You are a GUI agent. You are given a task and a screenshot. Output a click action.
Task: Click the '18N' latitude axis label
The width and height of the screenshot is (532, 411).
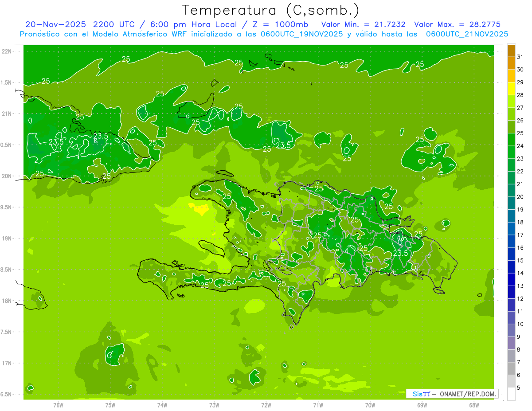(x=7, y=301)
